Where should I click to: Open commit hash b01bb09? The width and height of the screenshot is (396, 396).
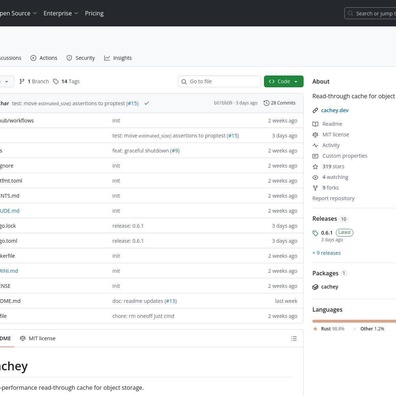tap(223, 103)
